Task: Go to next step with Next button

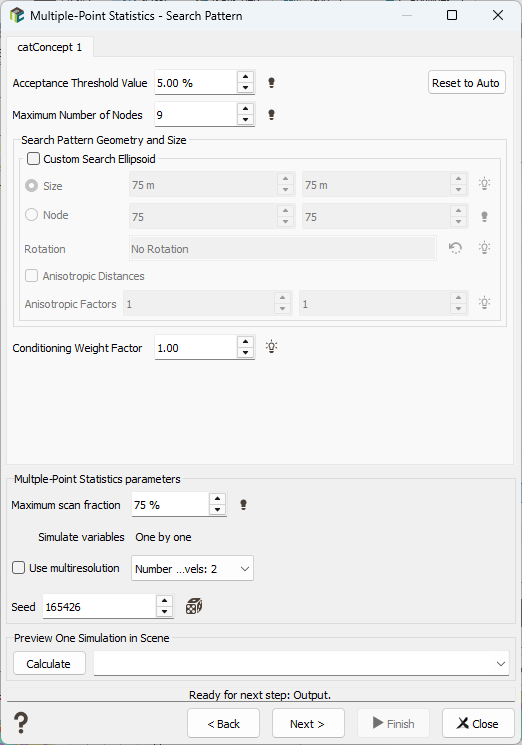Action: coord(308,724)
